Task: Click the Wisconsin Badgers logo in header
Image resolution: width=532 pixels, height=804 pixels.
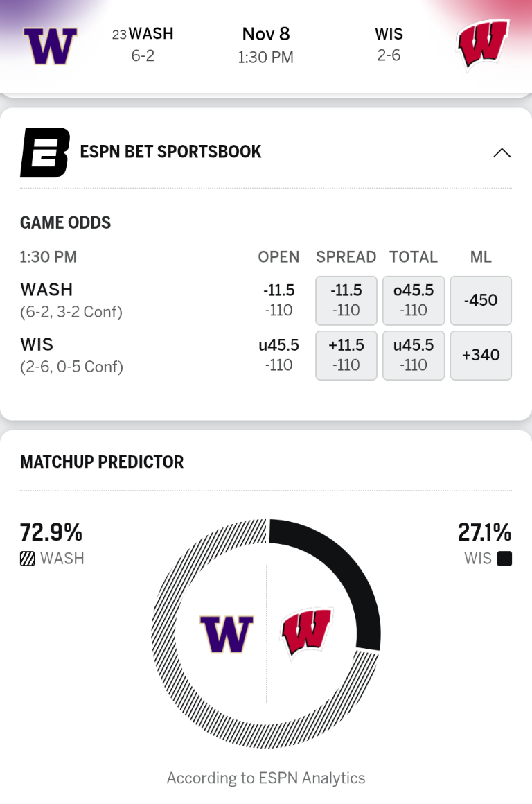Action: (x=483, y=46)
